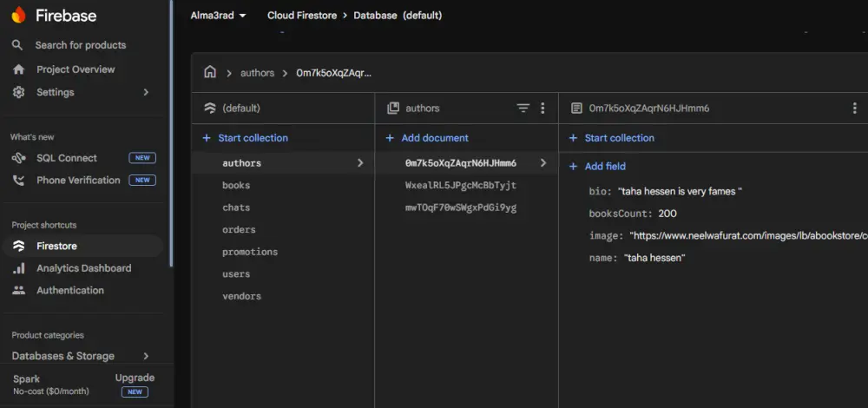The image size is (868, 408).
Task: Click Add document button
Action: tap(435, 138)
